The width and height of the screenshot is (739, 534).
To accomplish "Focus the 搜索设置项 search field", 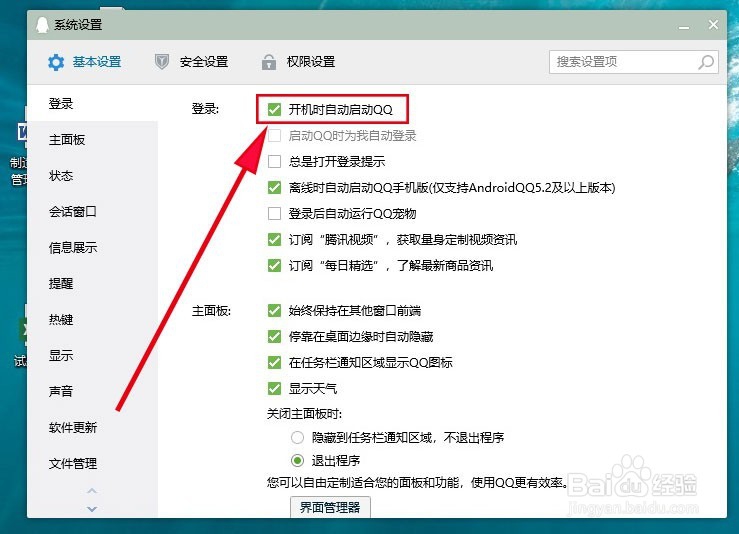I will pos(633,62).
